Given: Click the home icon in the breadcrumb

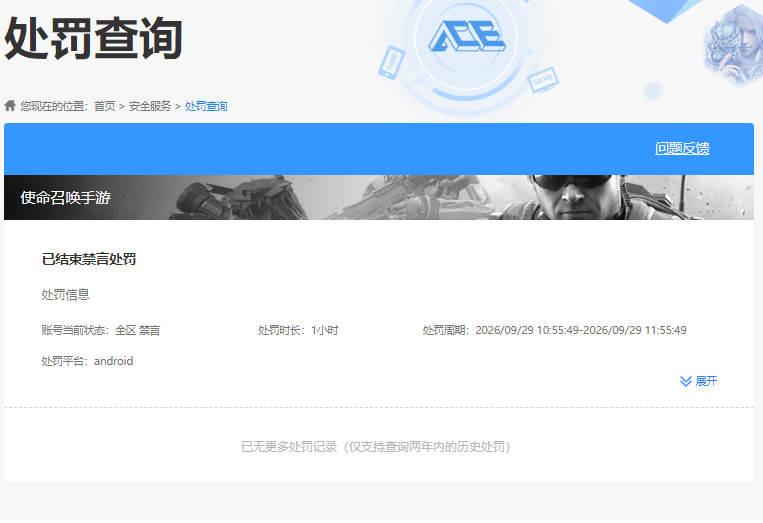Looking at the screenshot, I should [10, 106].
